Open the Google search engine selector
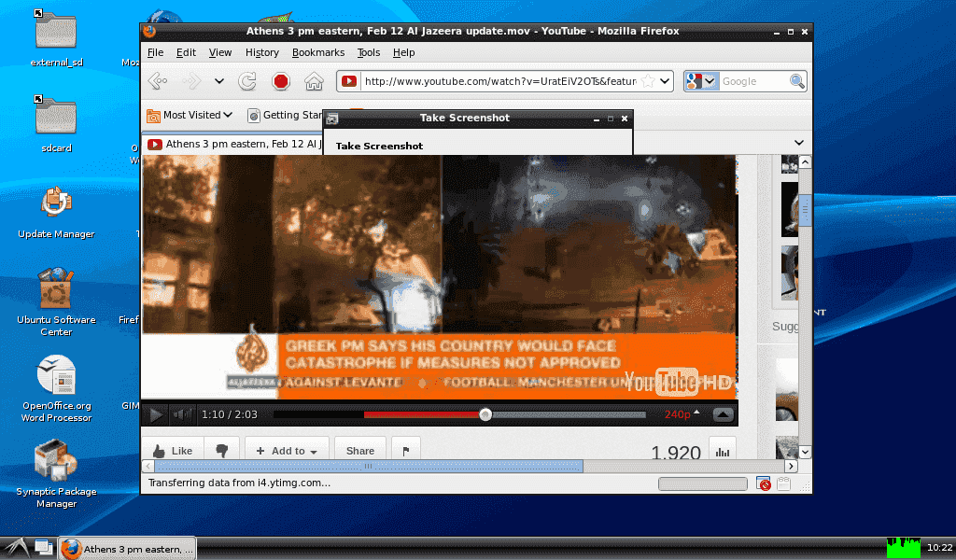This screenshot has width=956, height=560. pos(701,81)
